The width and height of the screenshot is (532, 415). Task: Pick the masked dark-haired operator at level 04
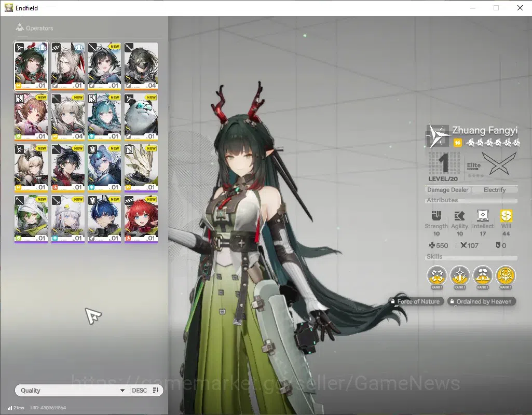click(x=141, y=66)
